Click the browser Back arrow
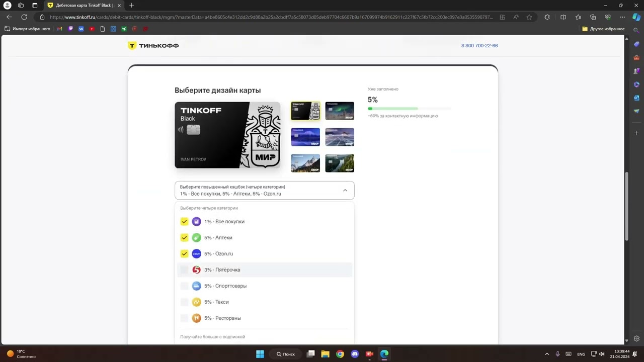 tap(9, 17)
